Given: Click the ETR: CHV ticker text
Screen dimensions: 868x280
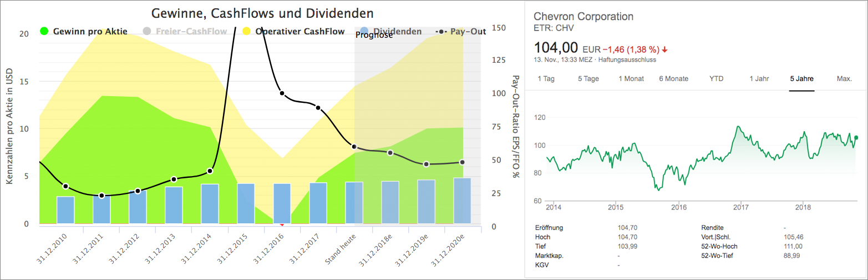Looking at the screenshot, I should coord(554,28).
